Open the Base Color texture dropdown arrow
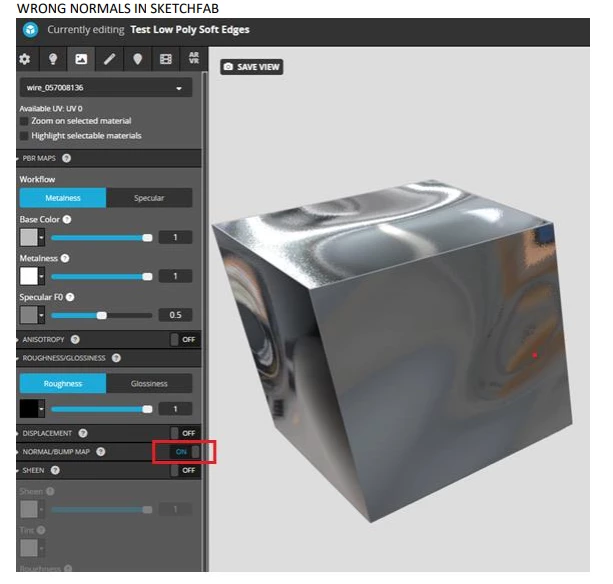Screen dimensions: 613x584 [41, 238]
